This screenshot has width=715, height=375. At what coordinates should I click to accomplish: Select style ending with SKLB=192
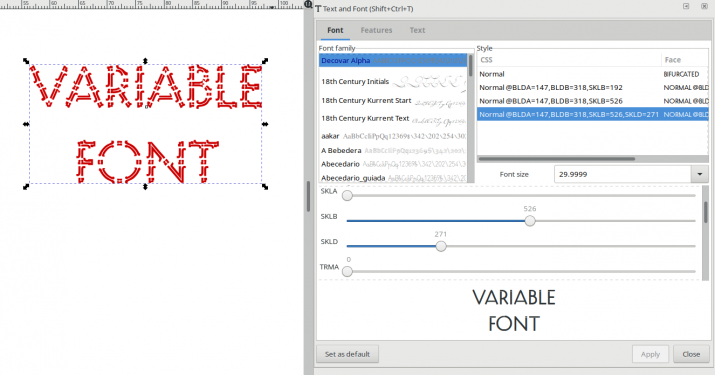tap(593, 88)
